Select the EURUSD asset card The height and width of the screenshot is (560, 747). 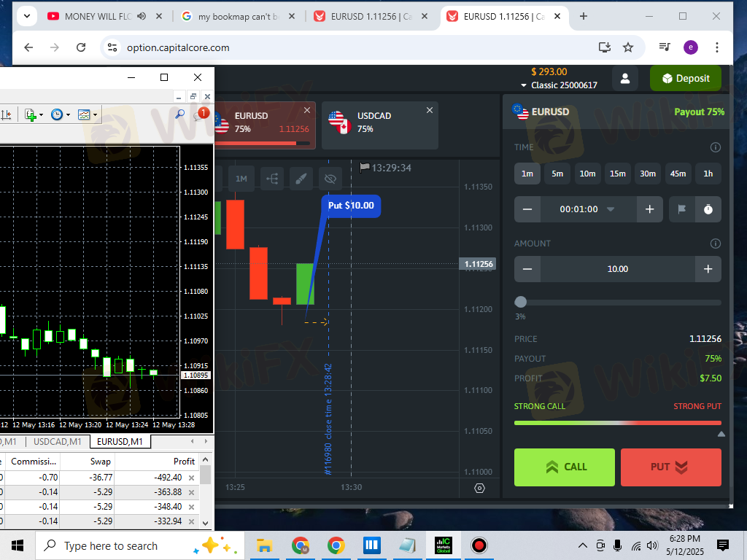pyautogui.click(x=264, y=125)
